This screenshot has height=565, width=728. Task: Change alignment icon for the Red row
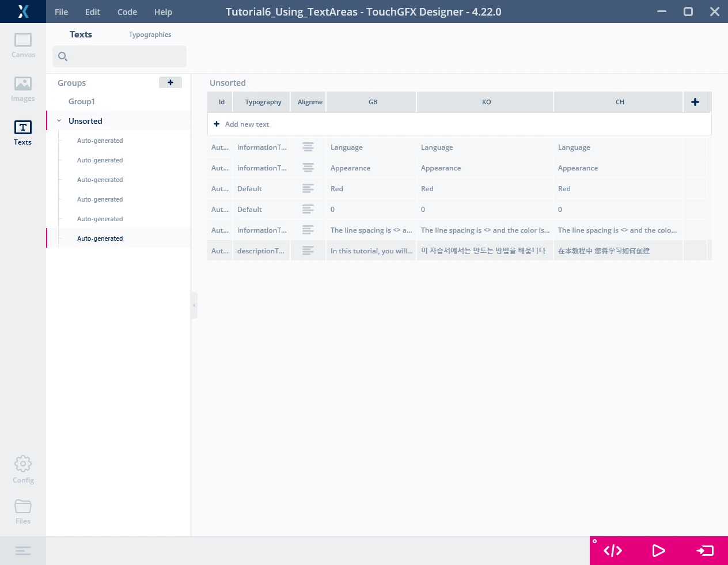tap(308, 189)
